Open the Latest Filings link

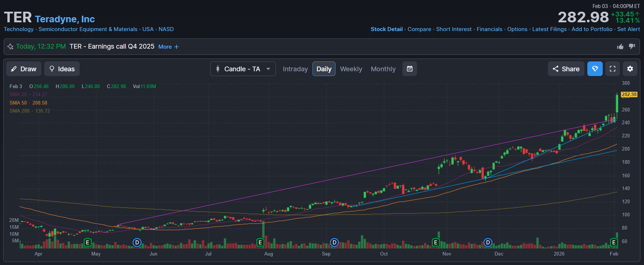coord(549,29)
